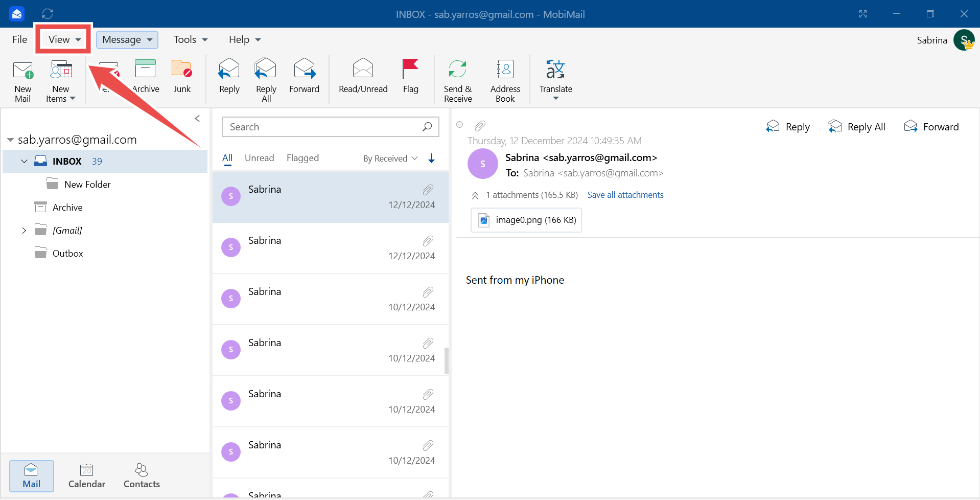Toggle Read/Unread status from the toolbar

(x=363, y=77)
